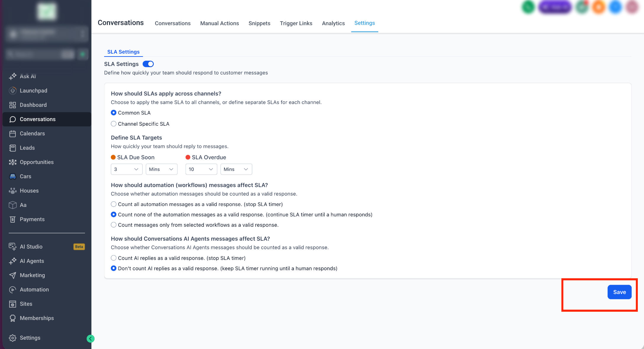Switch to the Snippets tab
Image resolution: width=644 pixels, height=349 pixels.
259,23
